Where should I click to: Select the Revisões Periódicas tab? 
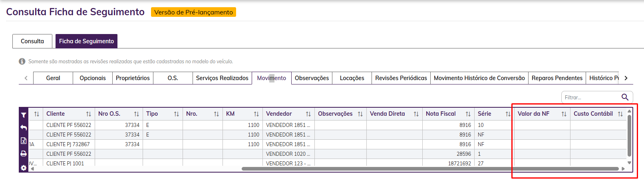coord(401,78)
